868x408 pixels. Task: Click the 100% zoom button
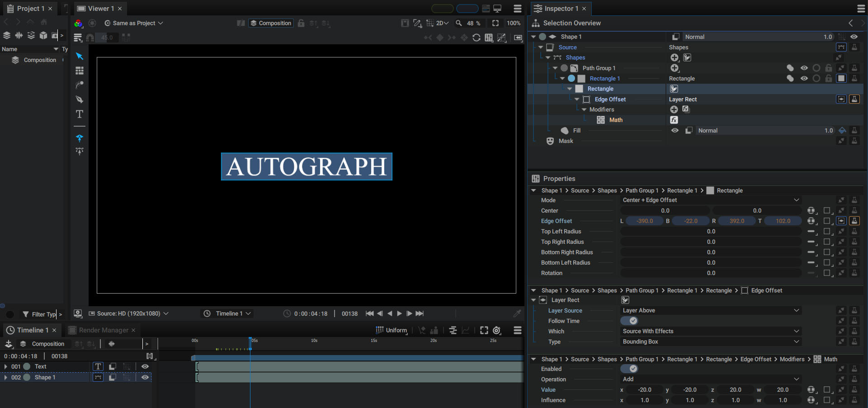pos(514,23)
